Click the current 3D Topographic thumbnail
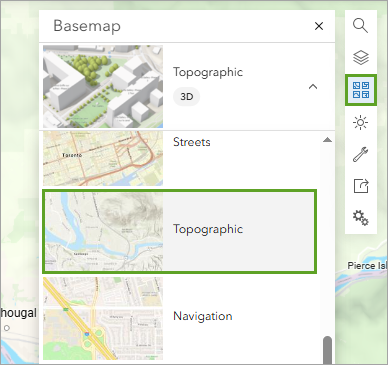388x365 pixels. 103,87
